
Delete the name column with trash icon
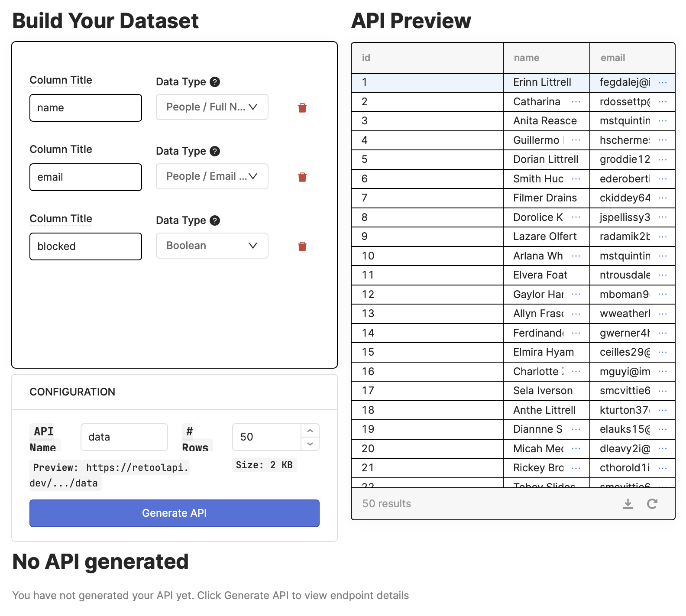[x=302, y=108]
